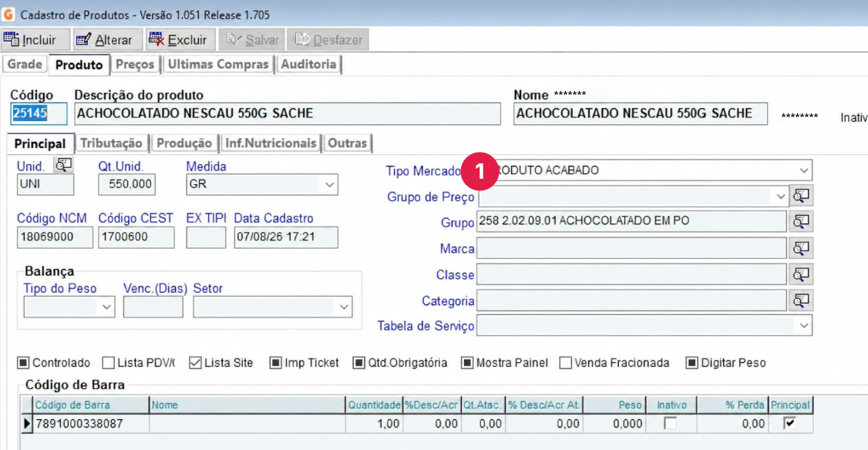868x450 pixels.
Task: Uncheck the Principal box in barcode row
Action: (790, 424)
